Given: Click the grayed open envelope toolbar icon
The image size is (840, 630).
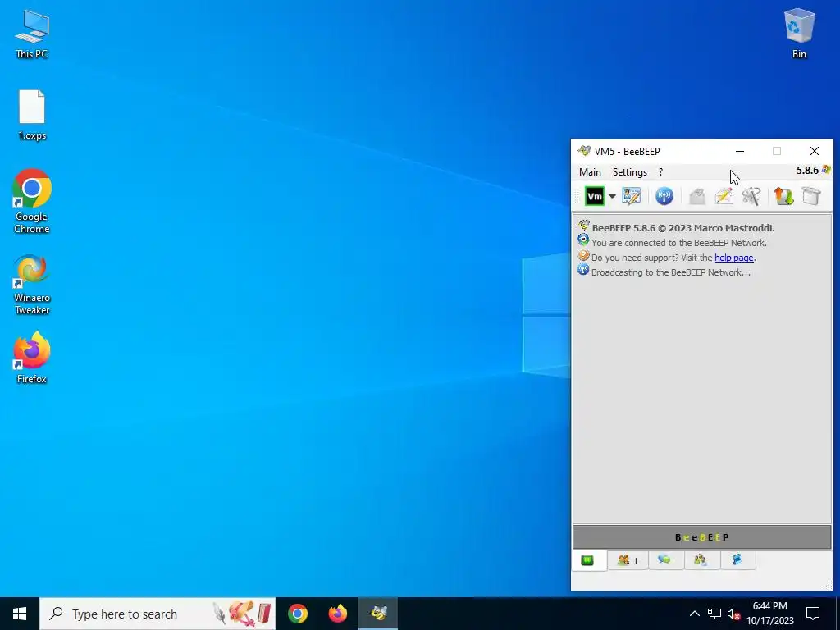Looking at the screenshot, I should (697, 196).
